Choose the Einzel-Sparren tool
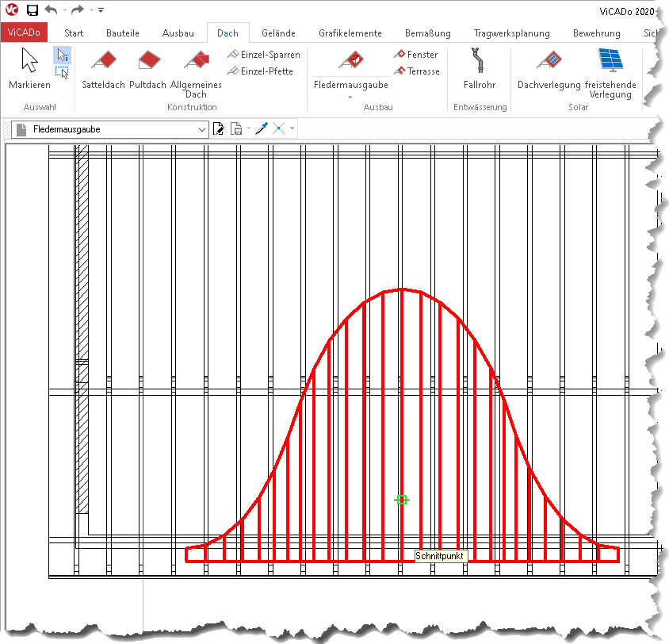The height and width of the screenshot is (644, 669). [264, 55]
